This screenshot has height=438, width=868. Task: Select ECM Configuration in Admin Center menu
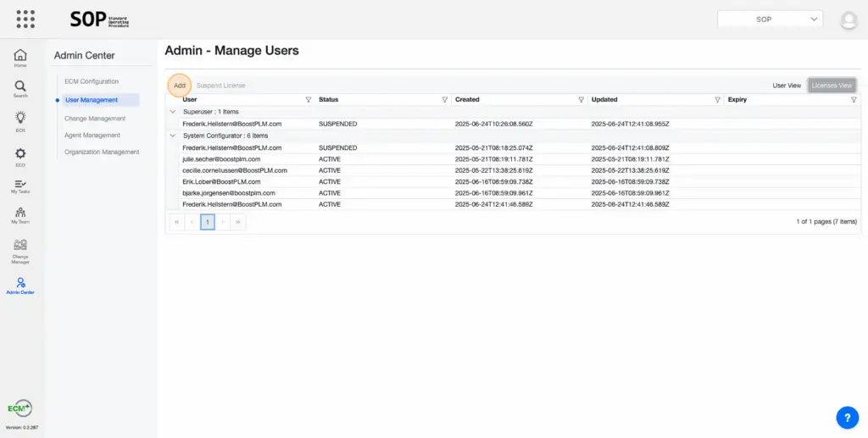92,81
